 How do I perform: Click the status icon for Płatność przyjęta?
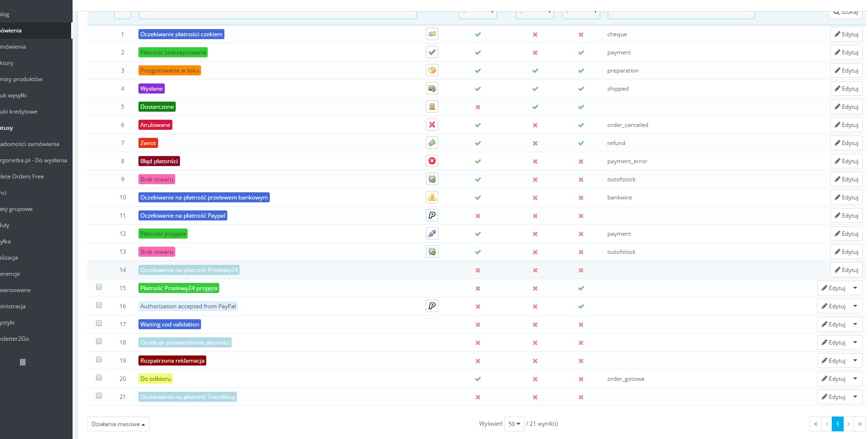[x=432, y=233]
